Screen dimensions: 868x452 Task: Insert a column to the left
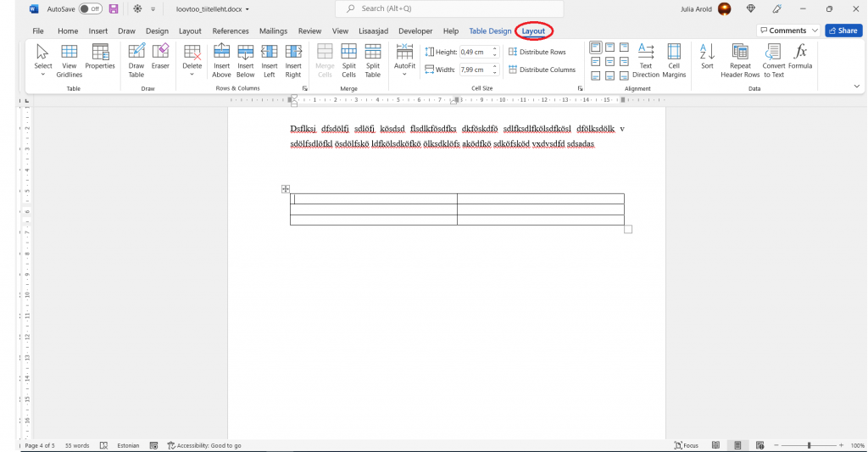pyautogui.click(x=270, y=60)
